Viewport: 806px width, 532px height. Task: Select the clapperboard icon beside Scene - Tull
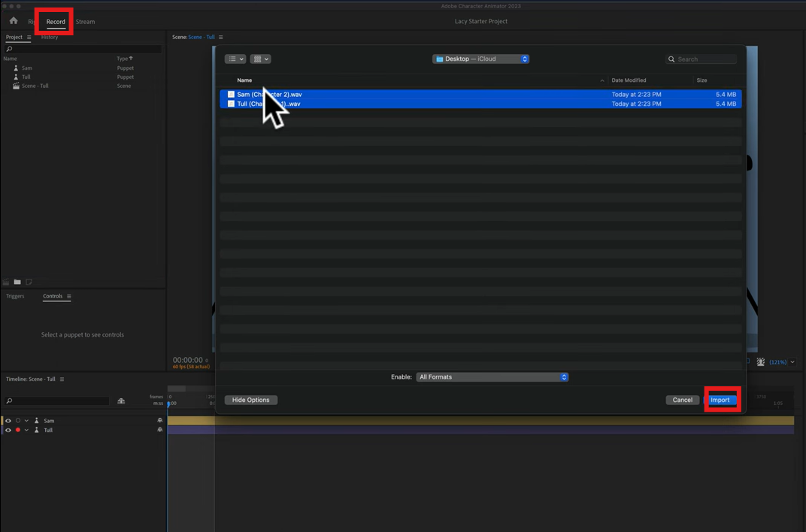[17, 86]
